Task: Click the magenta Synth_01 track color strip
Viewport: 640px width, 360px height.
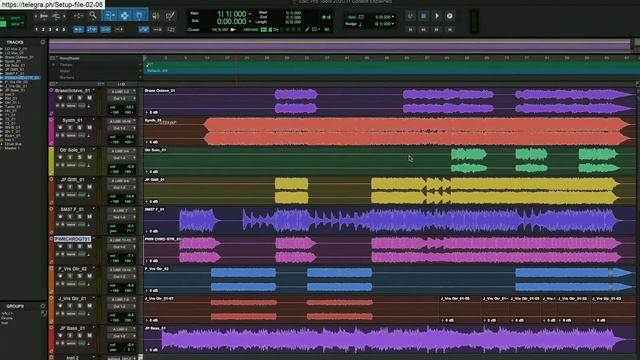Action: point(51,131)
